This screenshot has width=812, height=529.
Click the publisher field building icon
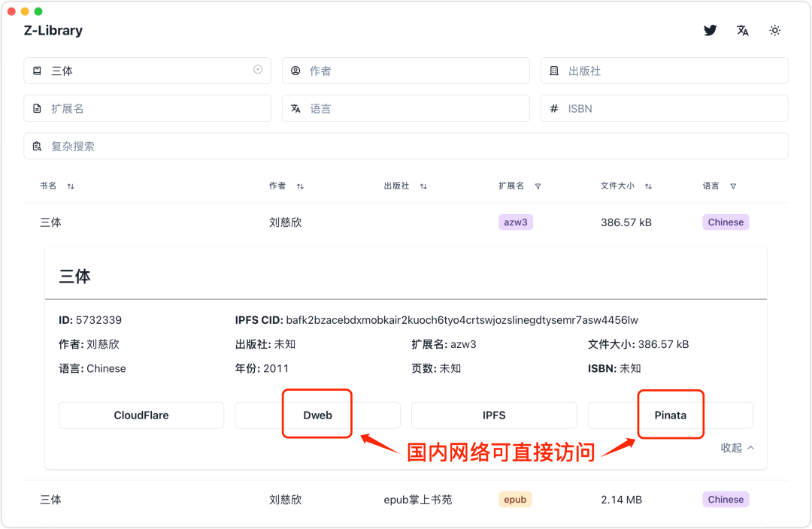point(554,71)
